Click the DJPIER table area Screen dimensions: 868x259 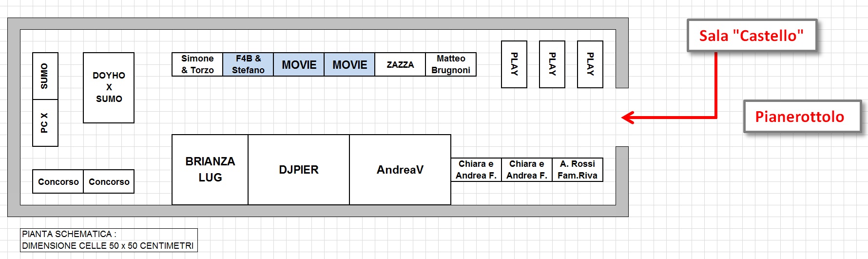(299, 170)
